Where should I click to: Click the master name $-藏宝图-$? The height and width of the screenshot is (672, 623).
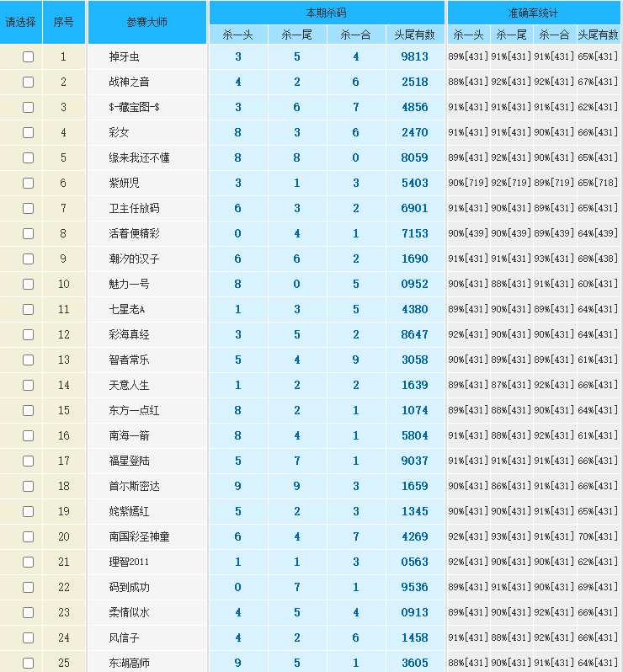point(134,107)
